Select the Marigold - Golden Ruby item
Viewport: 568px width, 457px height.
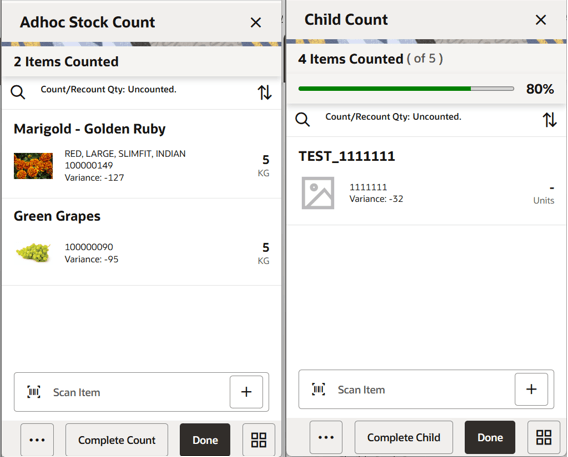tap(141, 154)
